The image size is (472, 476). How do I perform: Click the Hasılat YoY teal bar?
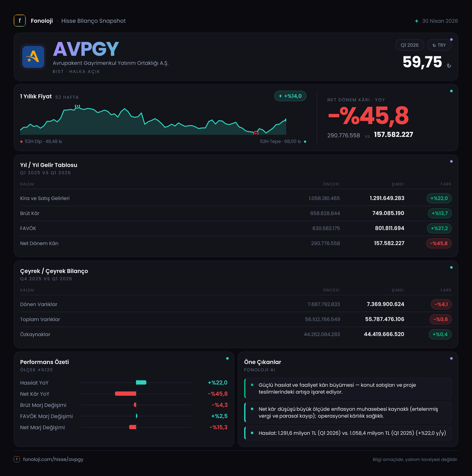pyautogui.click(x=141, y=382)
